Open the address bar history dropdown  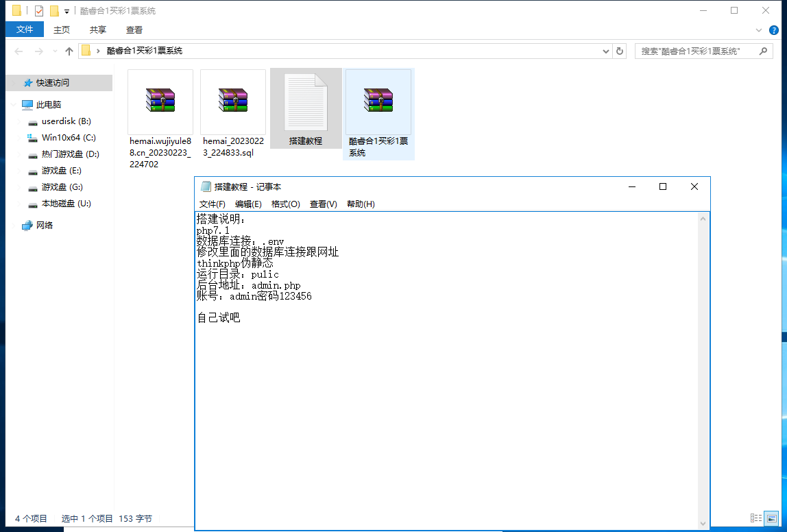(605, 51)
